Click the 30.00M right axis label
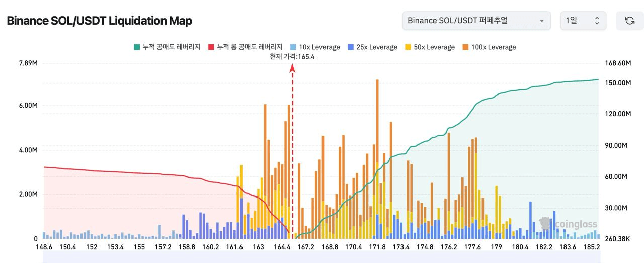644x263 pixels. click(x=615, y=208)
